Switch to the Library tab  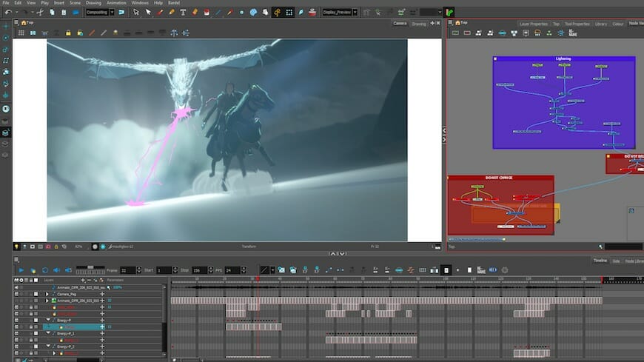click(601, 24)
